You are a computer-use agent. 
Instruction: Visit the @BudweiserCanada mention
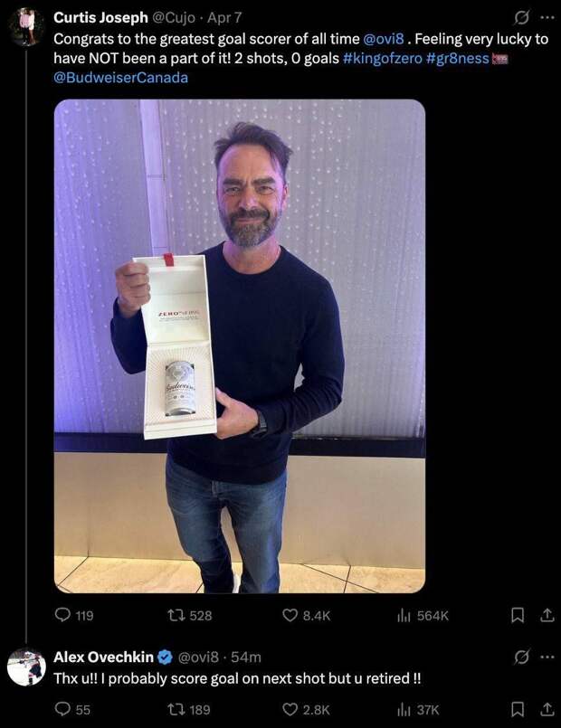[120, 78]
